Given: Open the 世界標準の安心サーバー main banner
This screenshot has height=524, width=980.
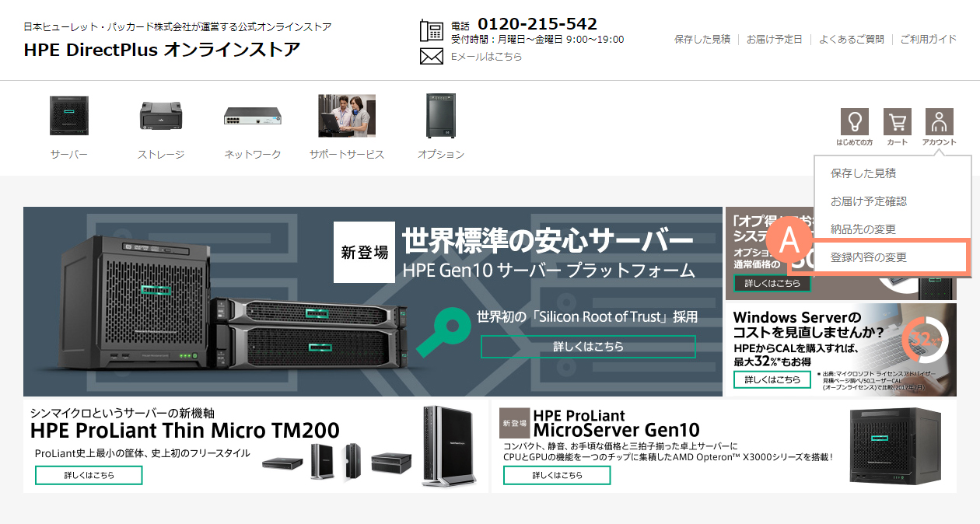Looking at the screenshot, I should point(373,302).
